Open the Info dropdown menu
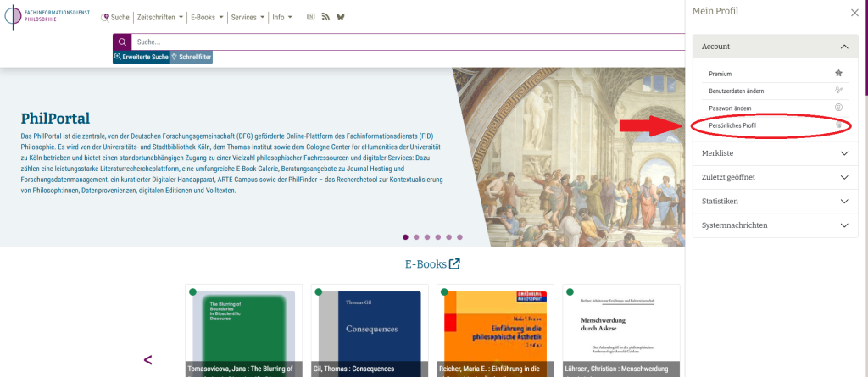This screenshot has width=868, height=377. tap(282, 17)
